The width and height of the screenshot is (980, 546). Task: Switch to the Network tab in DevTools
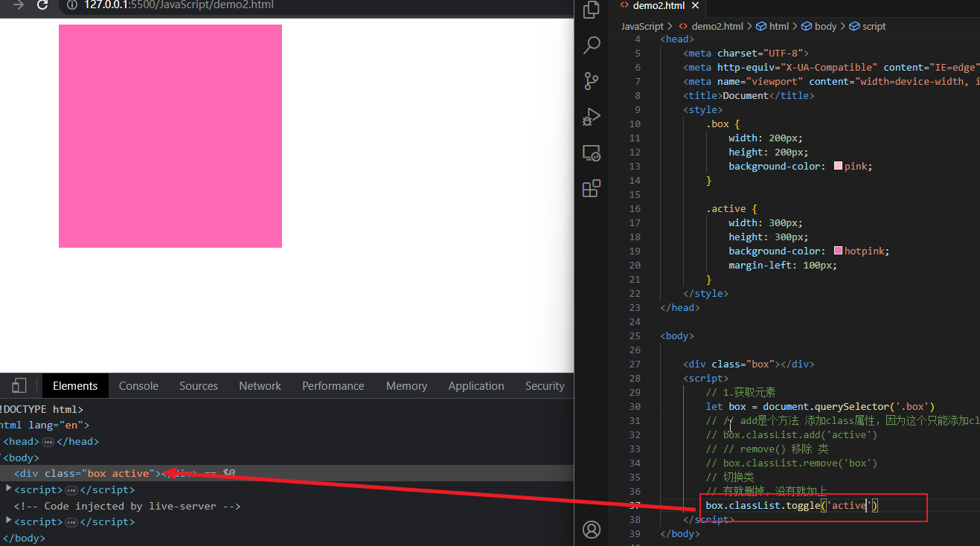260,386
